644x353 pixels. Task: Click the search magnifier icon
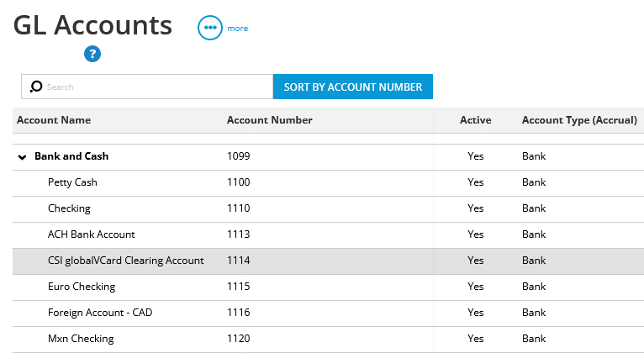click(x=36, y=87)
